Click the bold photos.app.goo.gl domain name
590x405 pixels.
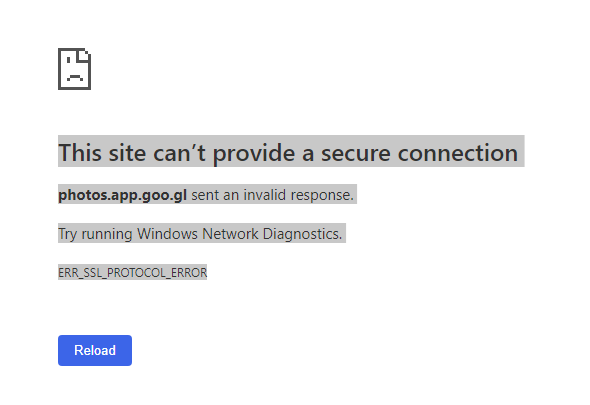coord(122,195)
